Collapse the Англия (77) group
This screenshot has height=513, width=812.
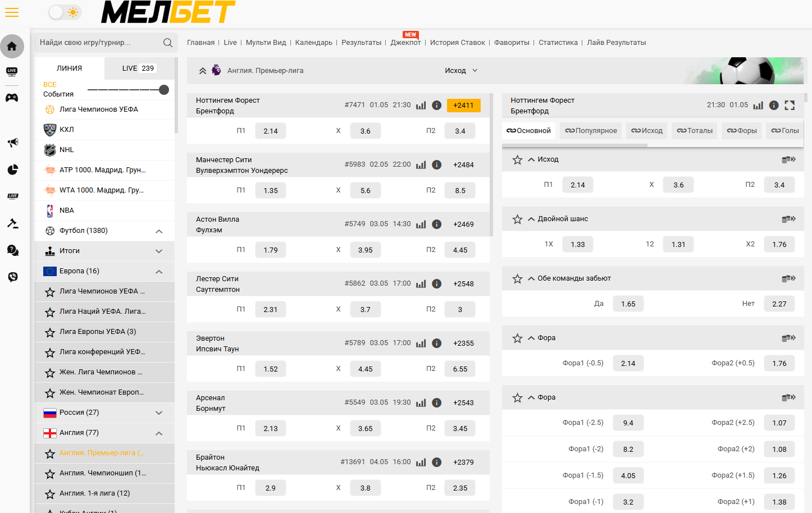point(159,433)
